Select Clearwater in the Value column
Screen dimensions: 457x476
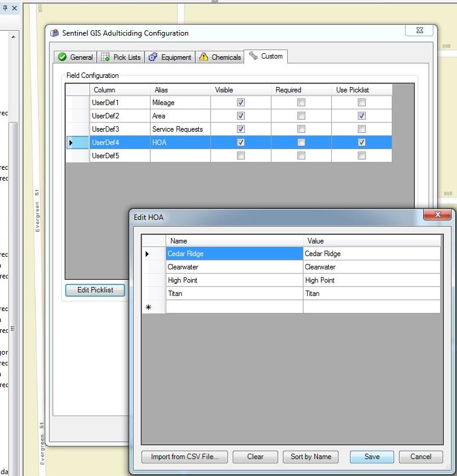[372, 267]
